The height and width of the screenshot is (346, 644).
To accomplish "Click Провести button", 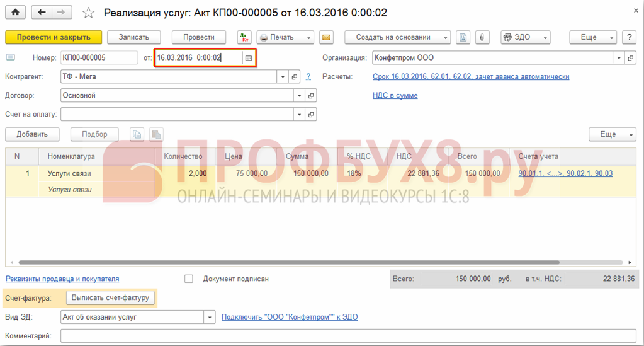I will pos(199,37).
